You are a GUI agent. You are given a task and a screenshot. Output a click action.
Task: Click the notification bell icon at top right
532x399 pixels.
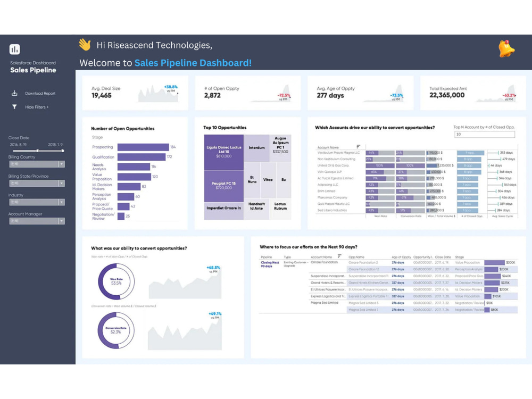[506, 48]
